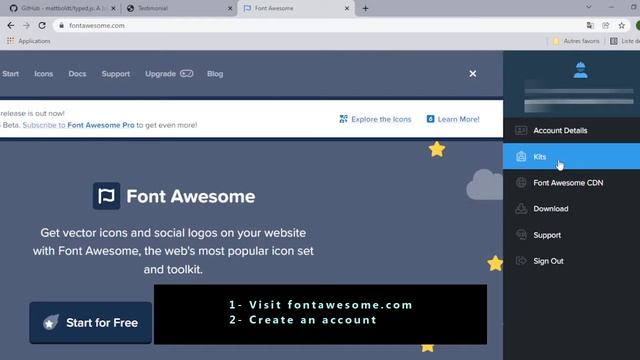Open the Kits menu entry
640x360 pixels.
pos(571,156)
